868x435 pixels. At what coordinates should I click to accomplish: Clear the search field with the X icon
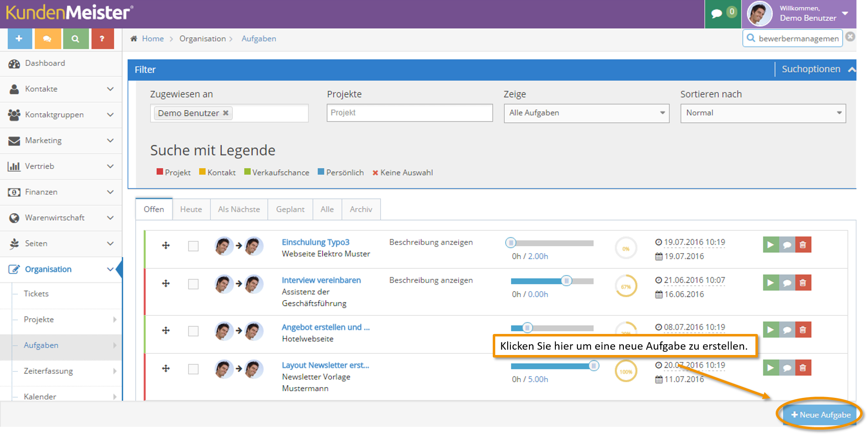click(x=850, y=37)
